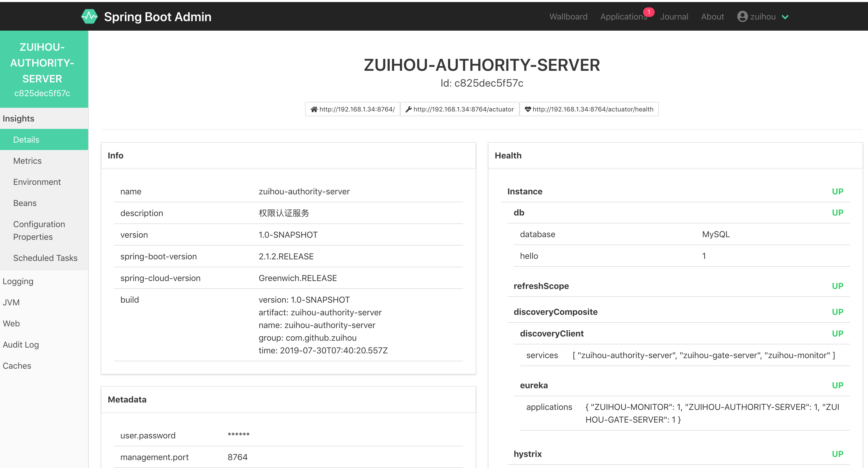The height and width of the screenshot is (468, 868).
Task: Click the wrench icon actuator link
Action: pos(460,109)
